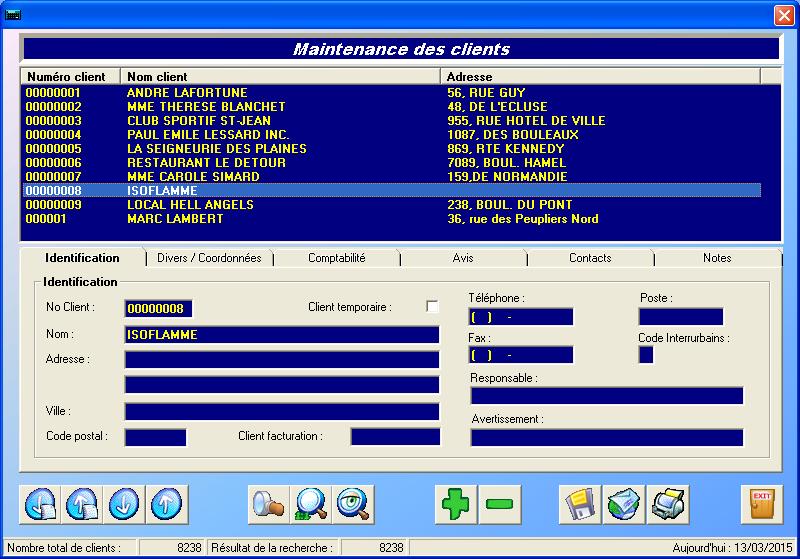Open the Divers / Coordonnées tab

209,258
